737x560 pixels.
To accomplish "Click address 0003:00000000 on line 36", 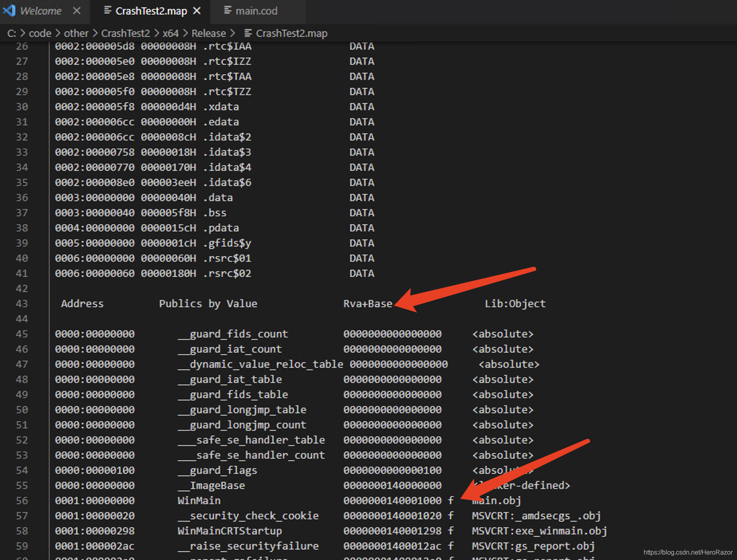I will (95, 197).
